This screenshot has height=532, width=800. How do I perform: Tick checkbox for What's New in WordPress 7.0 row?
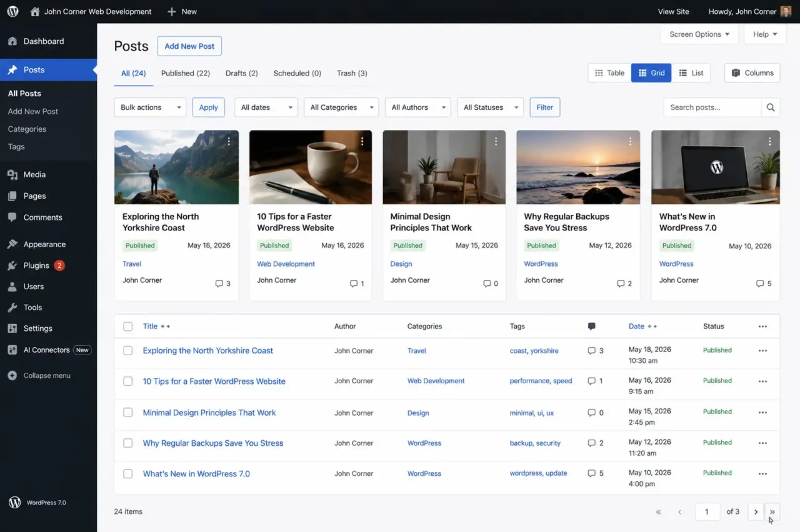pyautogui.click(x=128, y=474)
